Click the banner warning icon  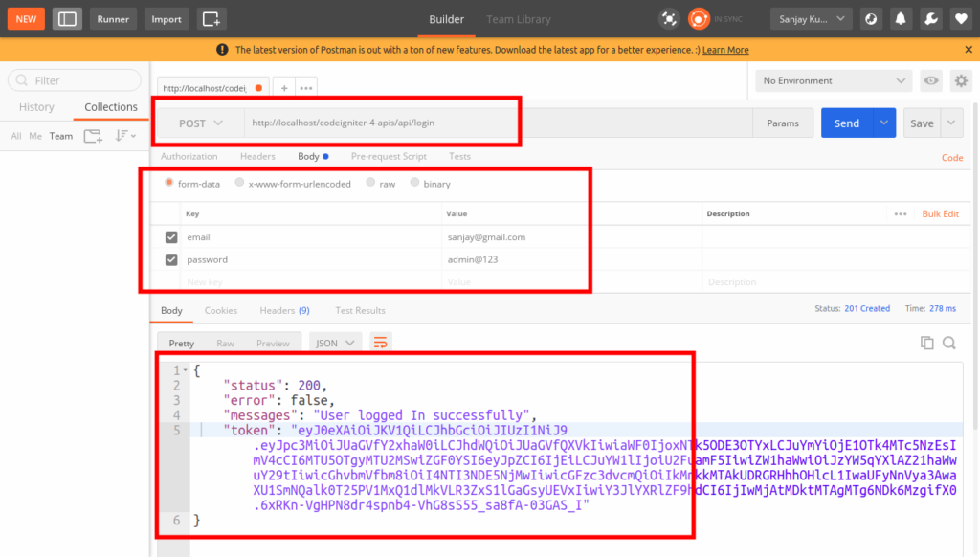point(222,50)
